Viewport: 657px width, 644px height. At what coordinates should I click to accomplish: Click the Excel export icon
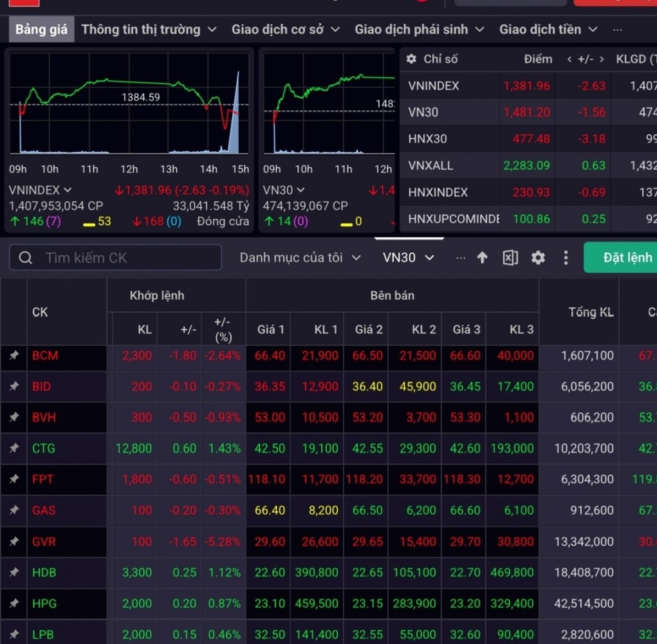click(x=510, y=258)
